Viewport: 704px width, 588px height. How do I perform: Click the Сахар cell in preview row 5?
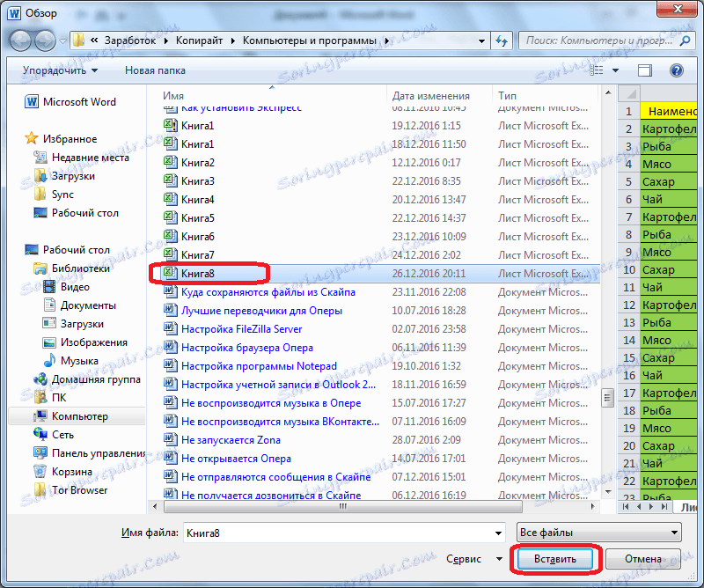669,181
